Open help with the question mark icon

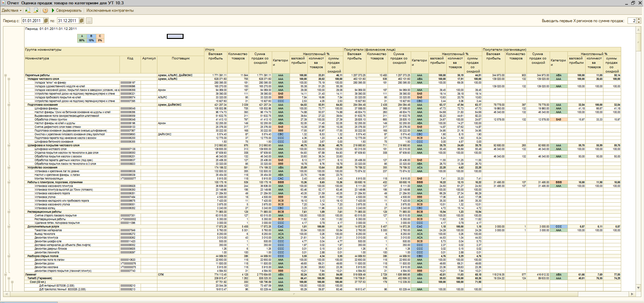pos(45,10)
